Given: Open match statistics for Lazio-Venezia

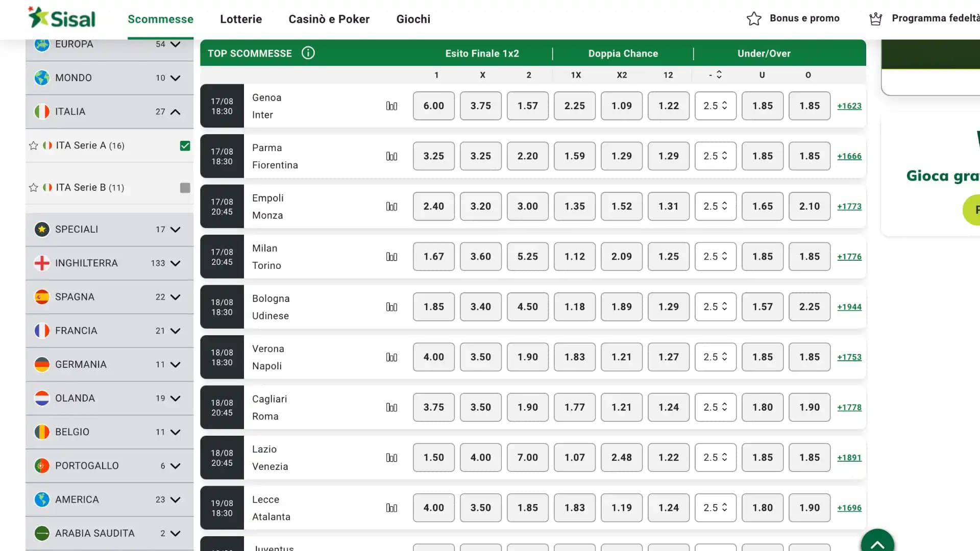Looking at the screenshot, I should tap(391, 458).
